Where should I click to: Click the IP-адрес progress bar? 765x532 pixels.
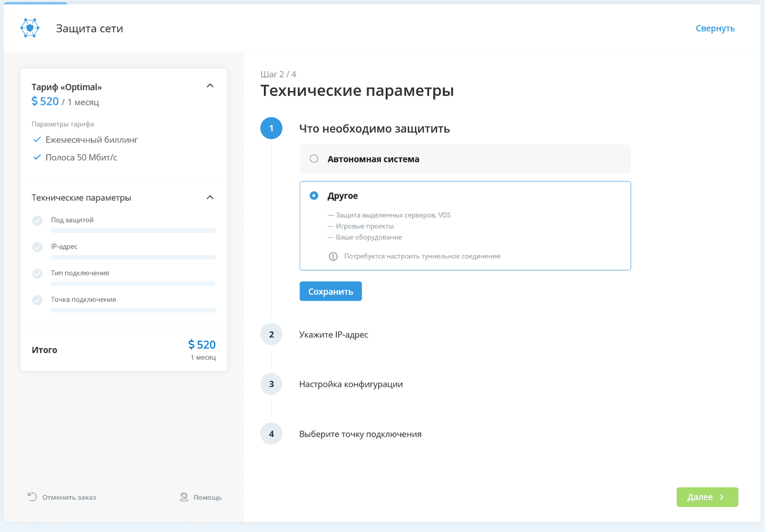134,257
